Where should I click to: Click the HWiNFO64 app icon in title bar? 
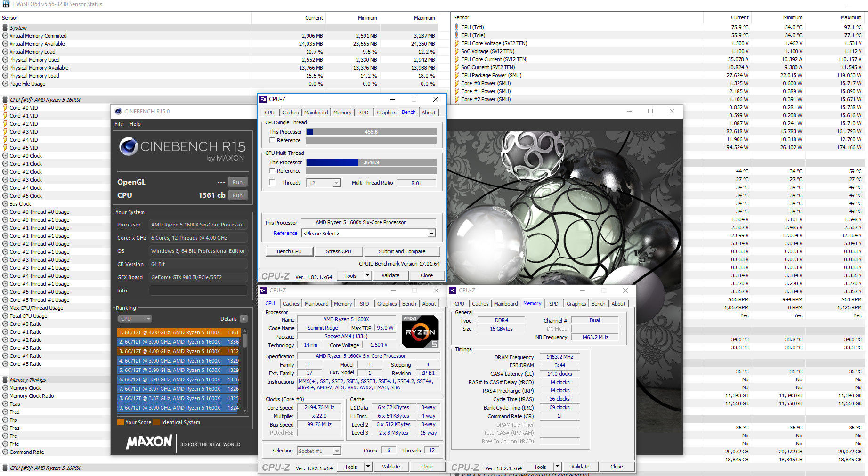coord(6,4)
